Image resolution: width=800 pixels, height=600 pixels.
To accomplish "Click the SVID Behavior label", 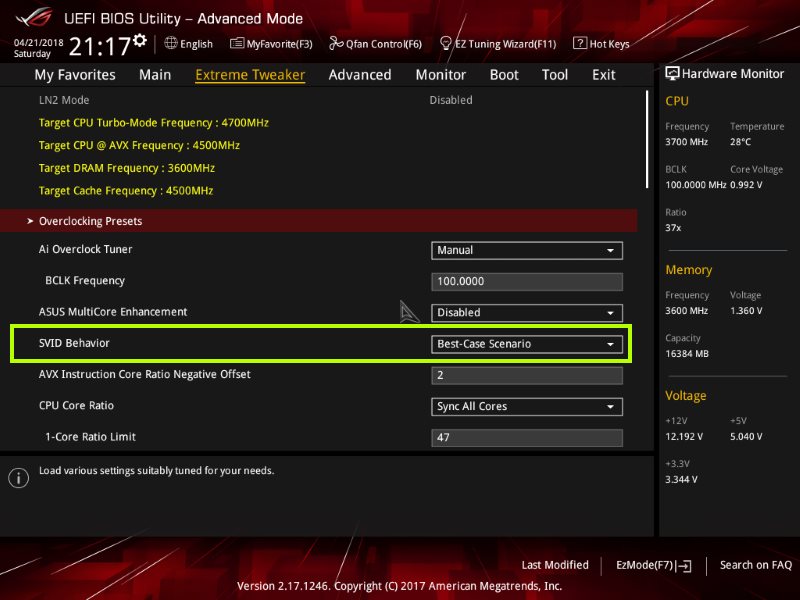I will click(74, 343).
